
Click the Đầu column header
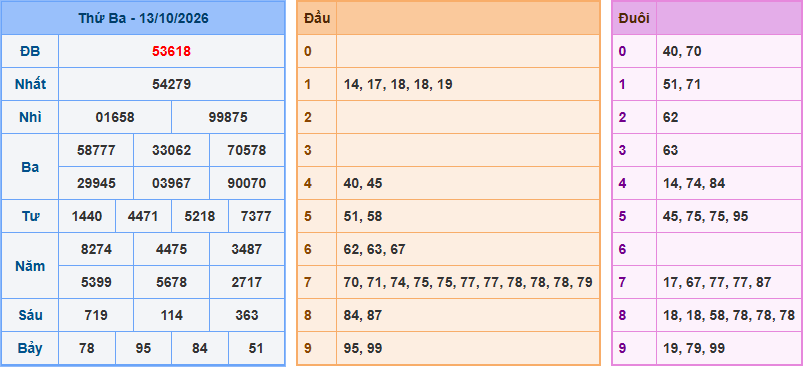point(317,18)
